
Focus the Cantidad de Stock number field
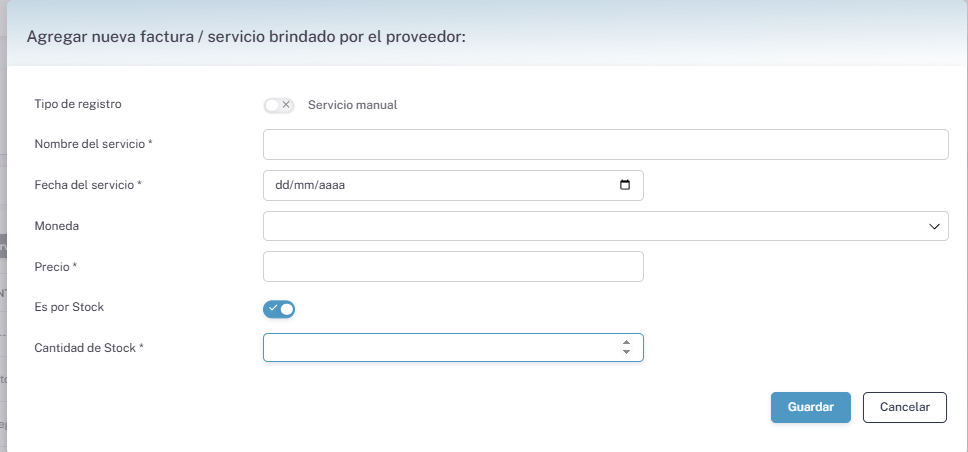click(440, 347)
